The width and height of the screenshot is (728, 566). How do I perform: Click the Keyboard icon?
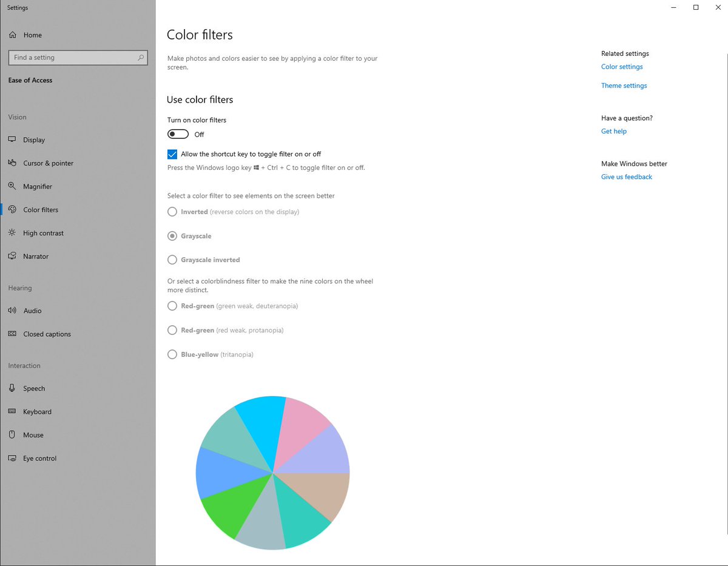point(12,411)
